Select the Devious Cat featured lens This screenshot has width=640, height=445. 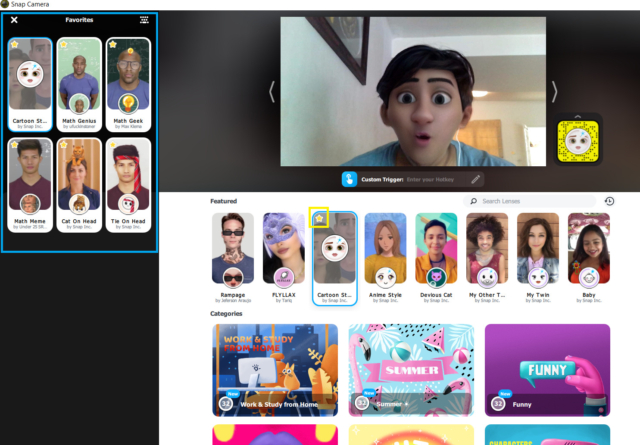pyautogui.click(x=436, y=258)
